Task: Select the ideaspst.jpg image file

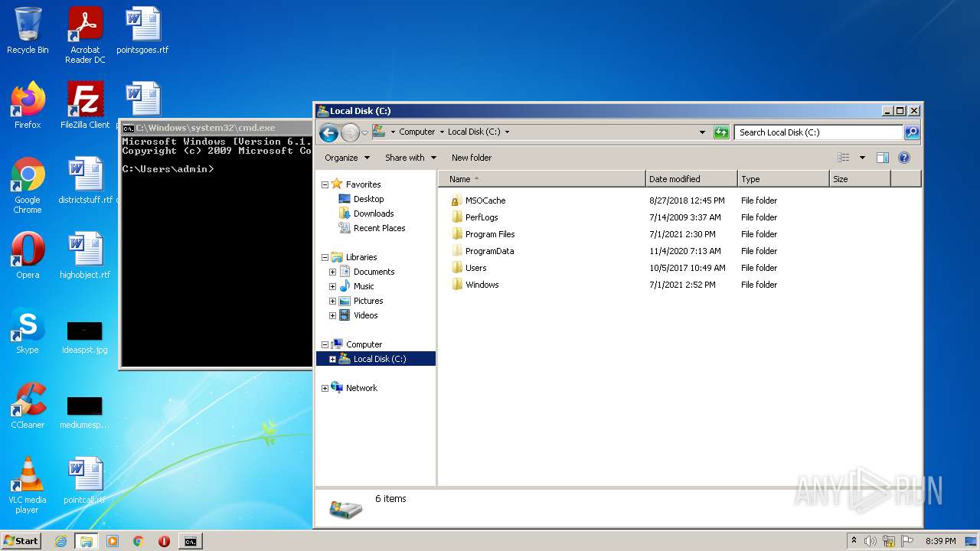Action: point(85,337)
